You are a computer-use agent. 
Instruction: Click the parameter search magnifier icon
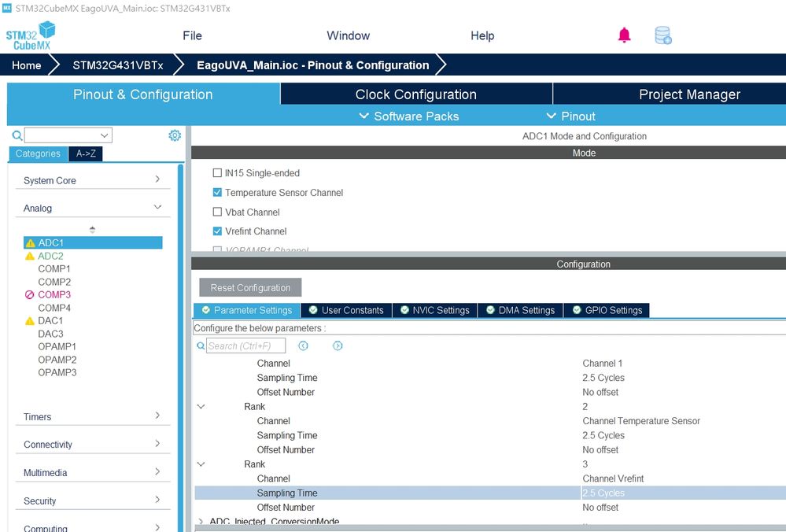201,345
